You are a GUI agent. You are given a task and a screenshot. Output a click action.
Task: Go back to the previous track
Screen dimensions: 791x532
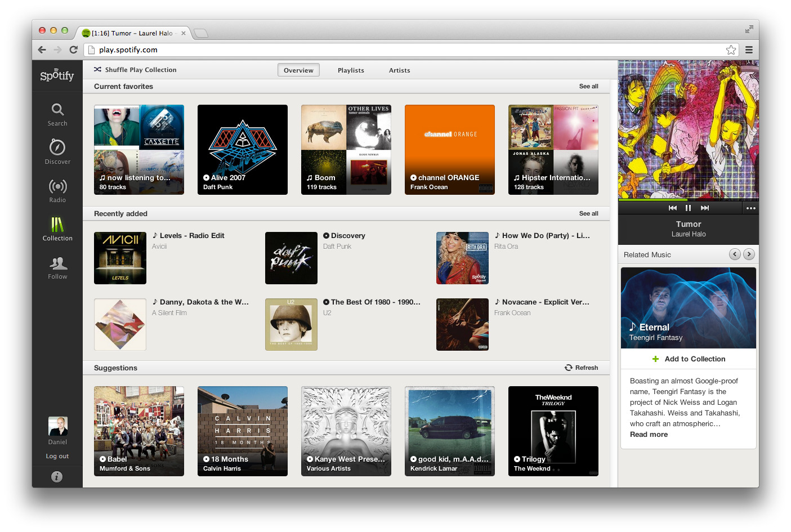[672, 208]
